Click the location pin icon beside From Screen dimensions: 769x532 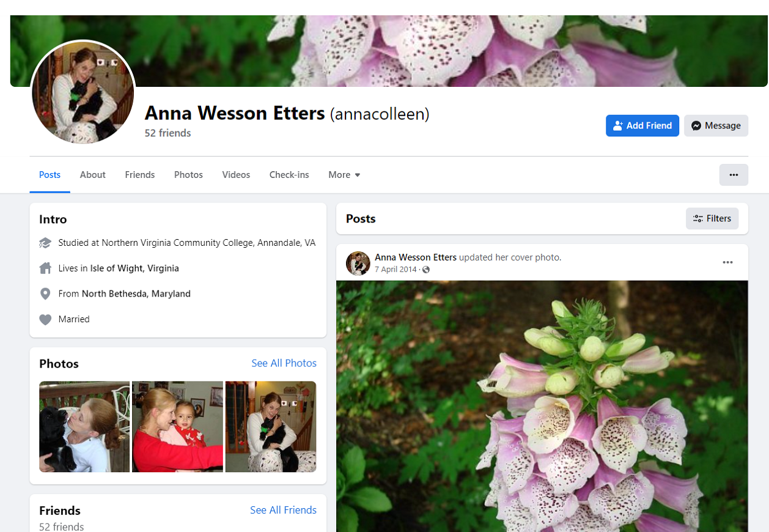click(45, 294)
